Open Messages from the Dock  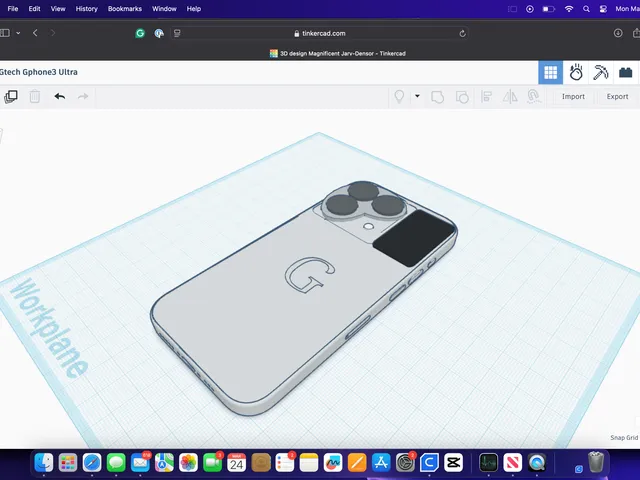tap(116, 463)
